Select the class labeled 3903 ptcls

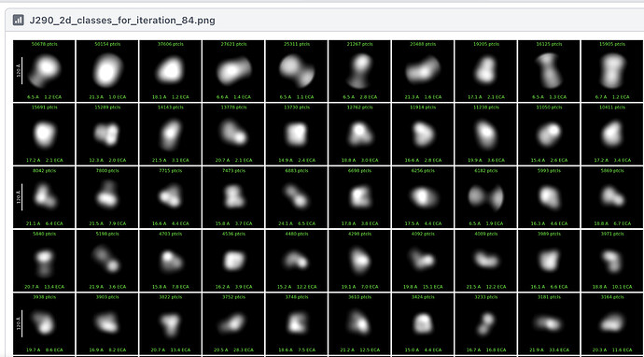click(x=107, y=323)
